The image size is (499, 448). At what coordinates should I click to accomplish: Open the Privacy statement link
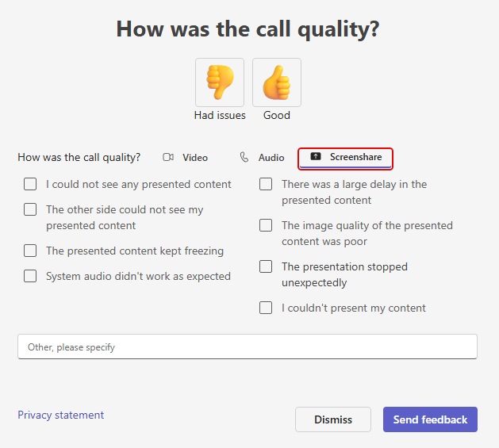click(x=60, y=415)
